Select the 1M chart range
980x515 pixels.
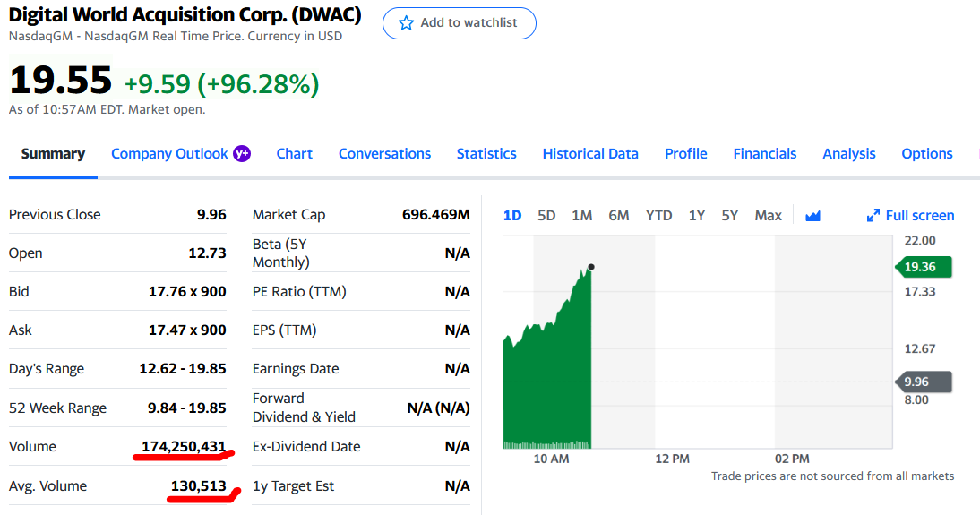pyautogui.click(x=582, y=216)
